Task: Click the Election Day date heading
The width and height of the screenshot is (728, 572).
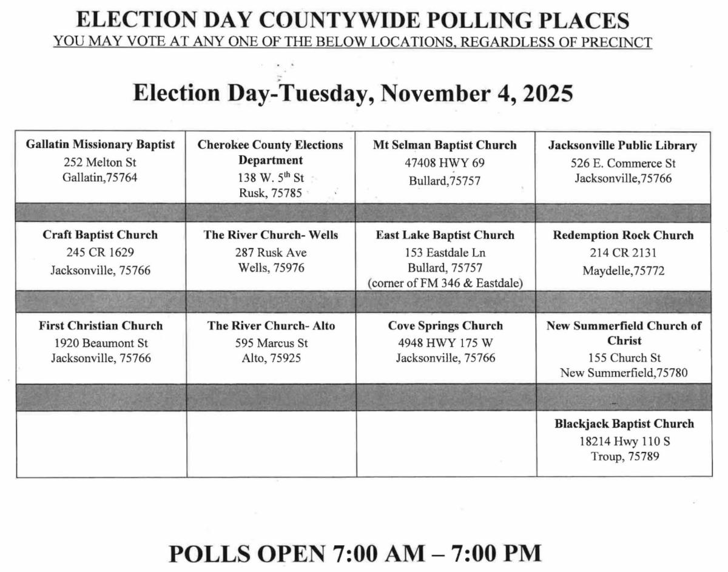Action: point(352,93)
